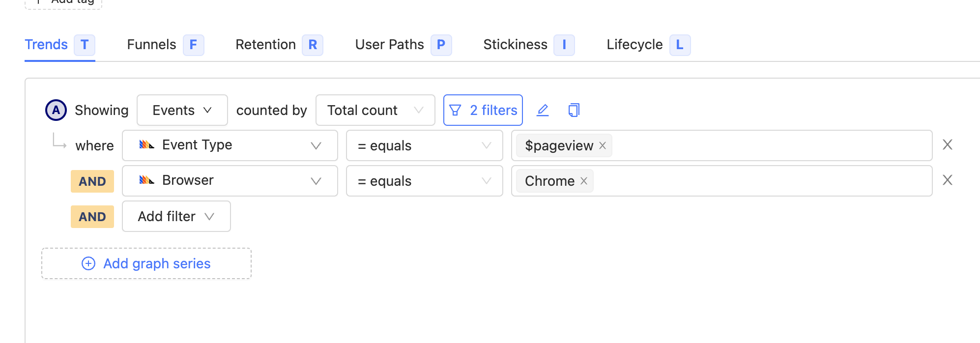Remove the Chrome value tag
This screenshot has height=343, width=980.
pyautogui.click(x=584, y=181)
